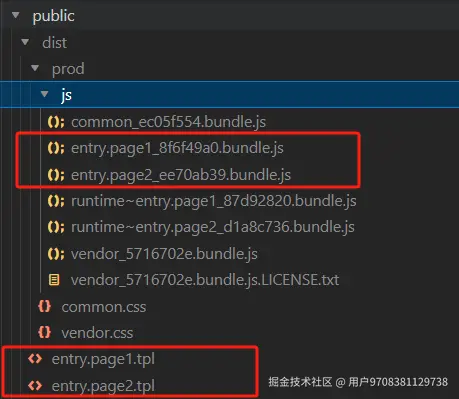
Task: Open vendor_5716702e.bundle.js.LICENSE.txt file
Action: (205, 280)
